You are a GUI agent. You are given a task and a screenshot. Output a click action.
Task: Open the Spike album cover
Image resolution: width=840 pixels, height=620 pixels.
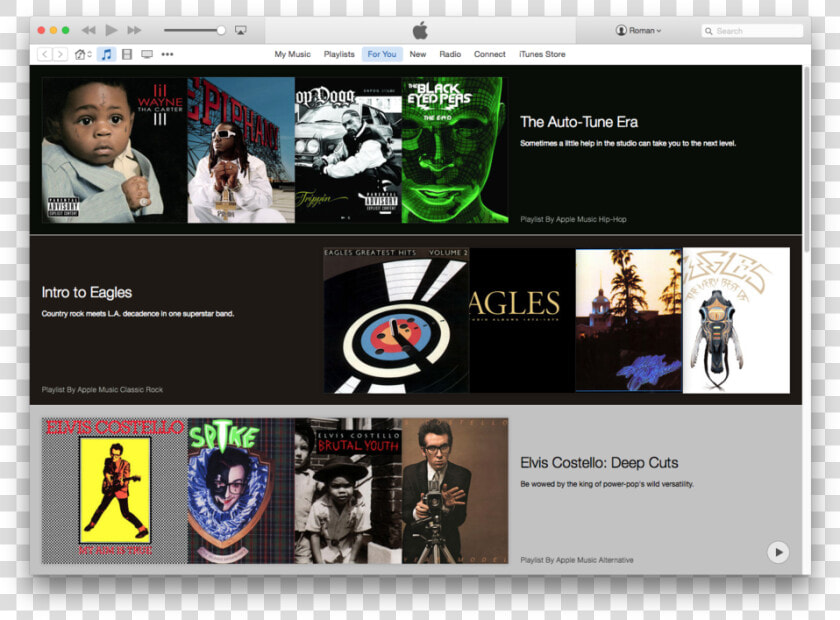click(x=241, y=491)
